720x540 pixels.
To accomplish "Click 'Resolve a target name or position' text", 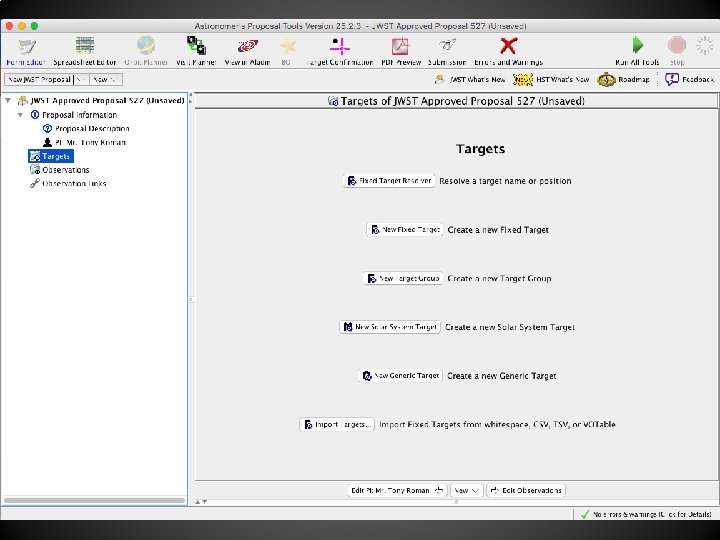I will [x=505, y=181].
